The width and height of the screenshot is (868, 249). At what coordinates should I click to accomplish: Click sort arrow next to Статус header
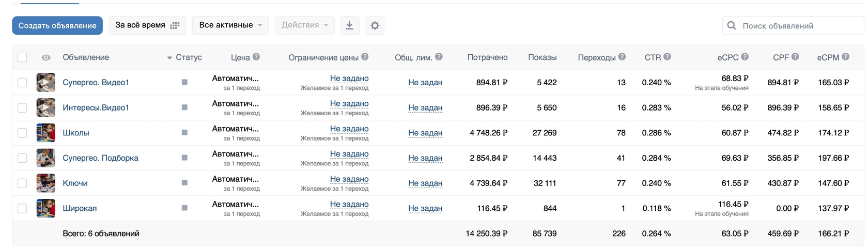(169, 58)
